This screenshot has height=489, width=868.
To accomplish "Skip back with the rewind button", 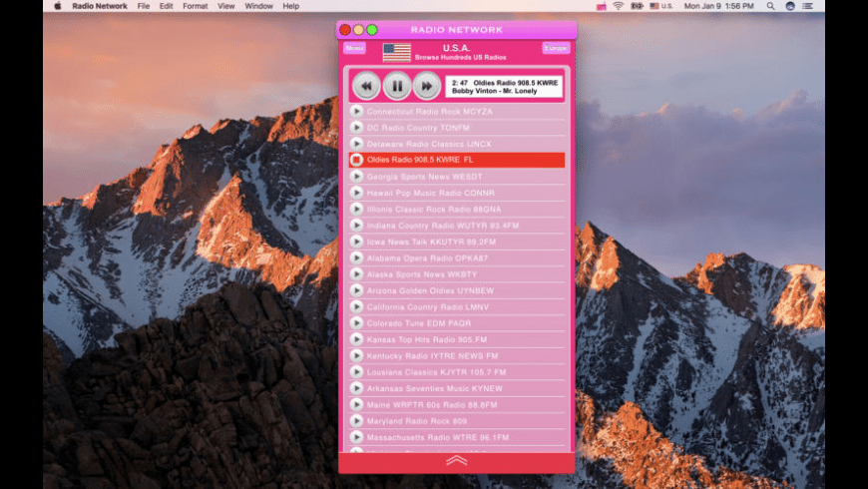I will 366,86.
